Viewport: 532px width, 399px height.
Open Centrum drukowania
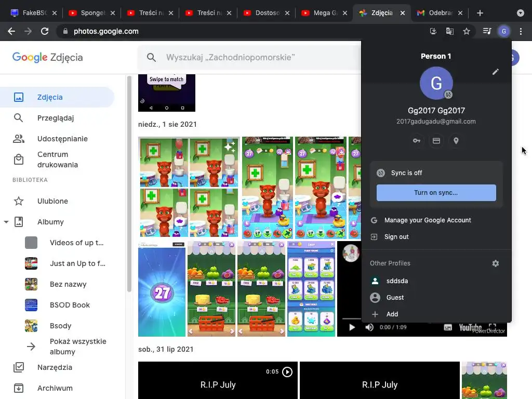[57, 159]
